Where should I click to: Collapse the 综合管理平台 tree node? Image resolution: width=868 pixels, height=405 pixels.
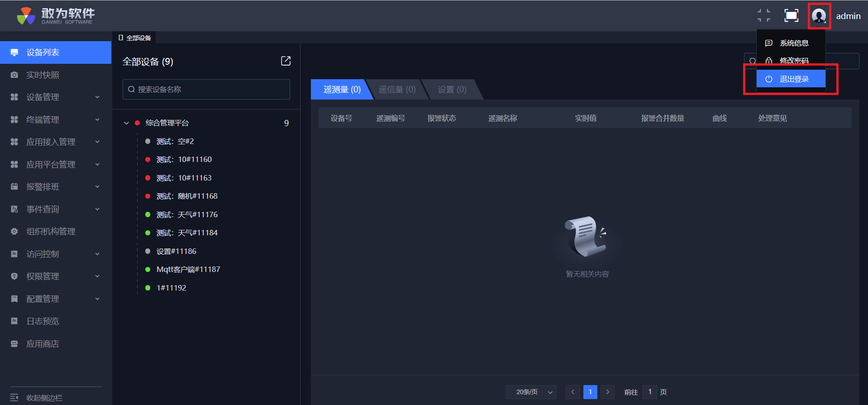click(x=127, y=123)
